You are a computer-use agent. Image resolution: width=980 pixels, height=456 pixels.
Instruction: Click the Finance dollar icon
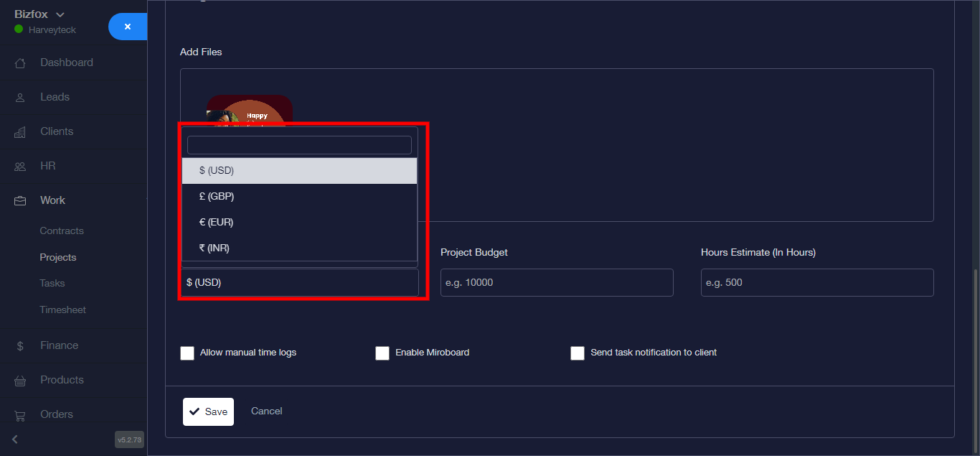20,346
